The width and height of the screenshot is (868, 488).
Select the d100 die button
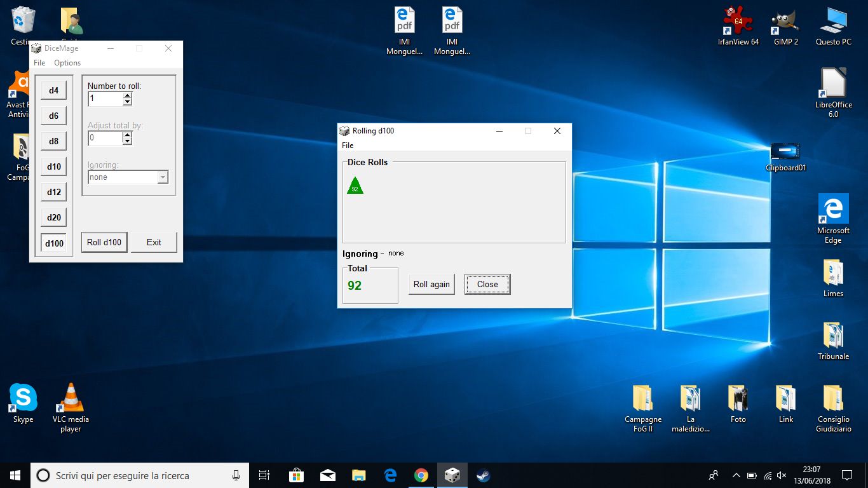pos(53,243)
